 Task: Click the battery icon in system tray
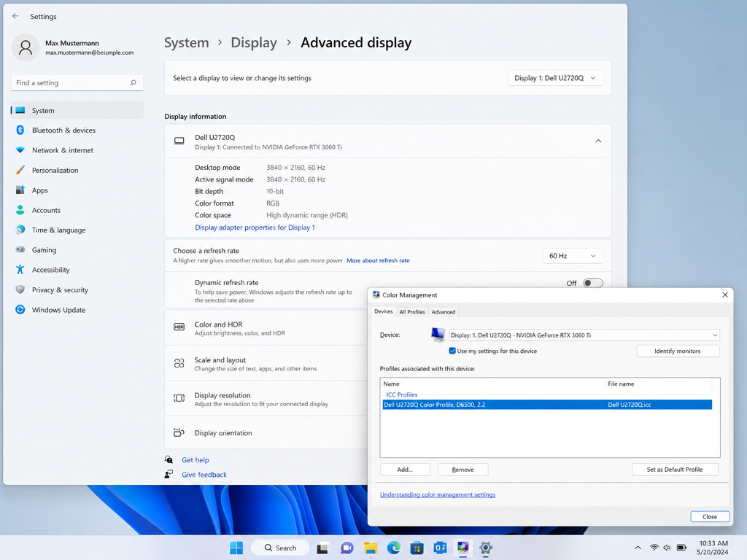click(x=682, y=548)
